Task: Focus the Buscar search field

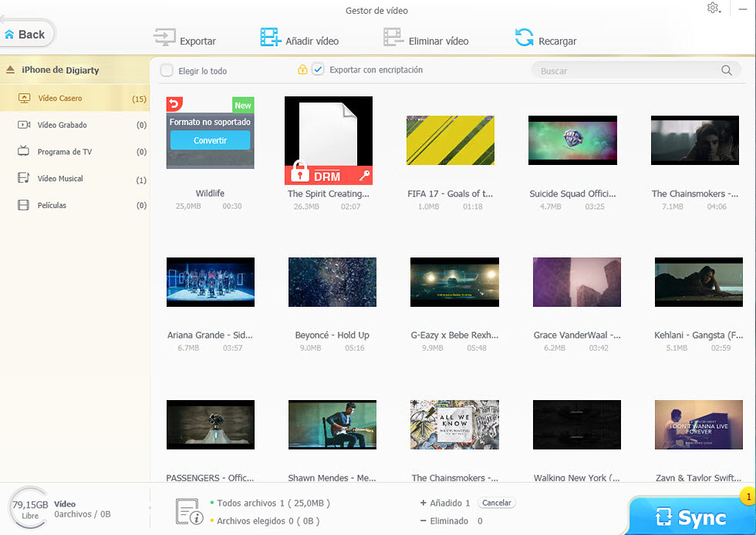Action: pos(636,71)
